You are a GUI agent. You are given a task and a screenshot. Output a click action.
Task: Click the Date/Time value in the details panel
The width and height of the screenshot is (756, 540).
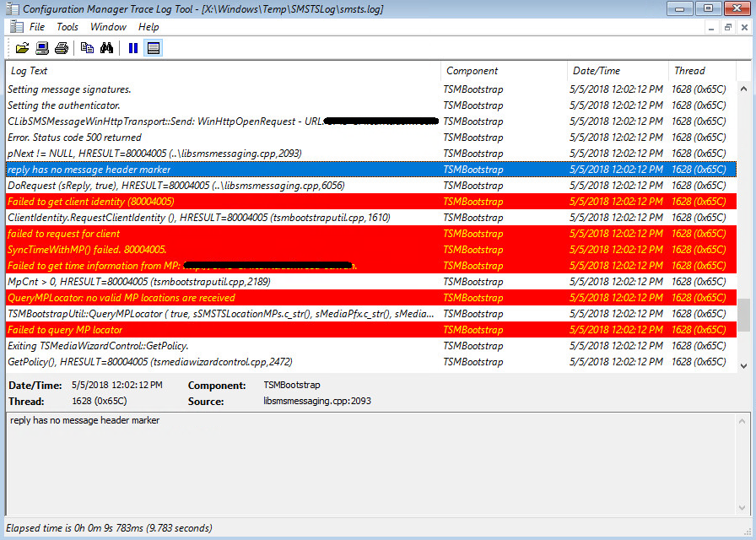[x=117, y=386]
